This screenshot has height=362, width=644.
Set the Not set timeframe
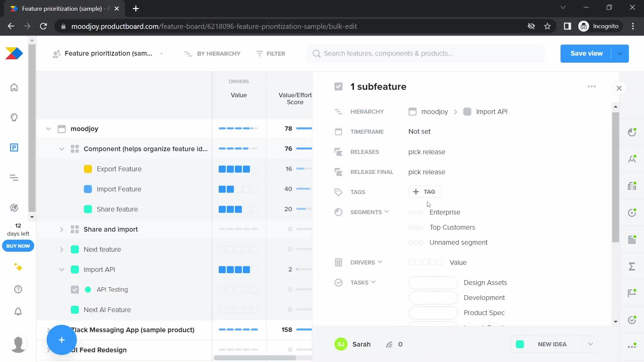pyautogui.click(x=419, y=132)
